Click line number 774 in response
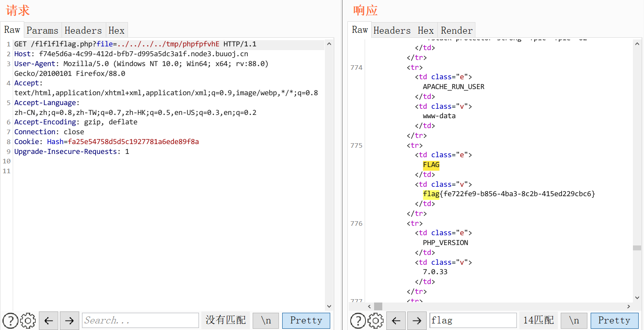This screenshot has height=330, width=644. 356,67
